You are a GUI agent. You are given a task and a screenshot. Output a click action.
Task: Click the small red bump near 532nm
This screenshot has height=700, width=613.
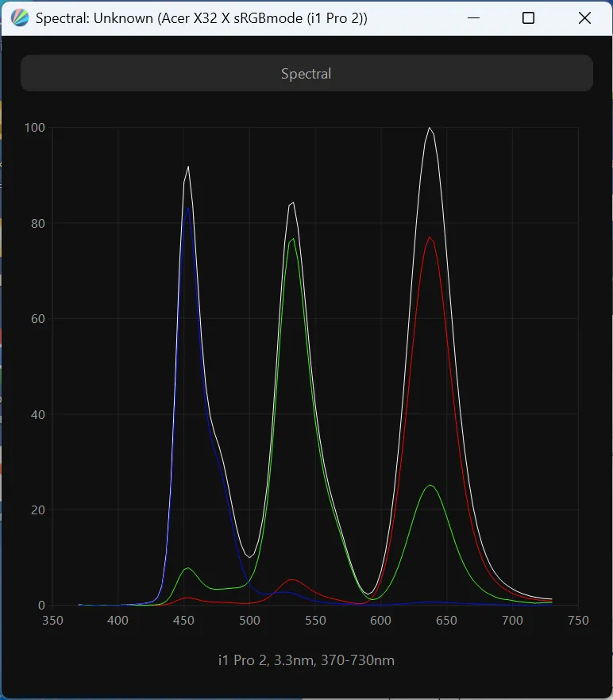tap(292, 579)
